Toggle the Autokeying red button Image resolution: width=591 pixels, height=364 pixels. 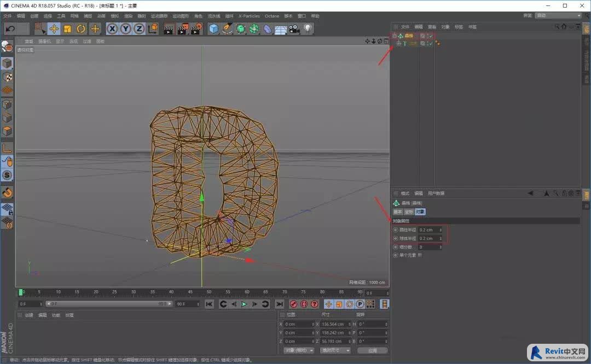pos(304,304)
